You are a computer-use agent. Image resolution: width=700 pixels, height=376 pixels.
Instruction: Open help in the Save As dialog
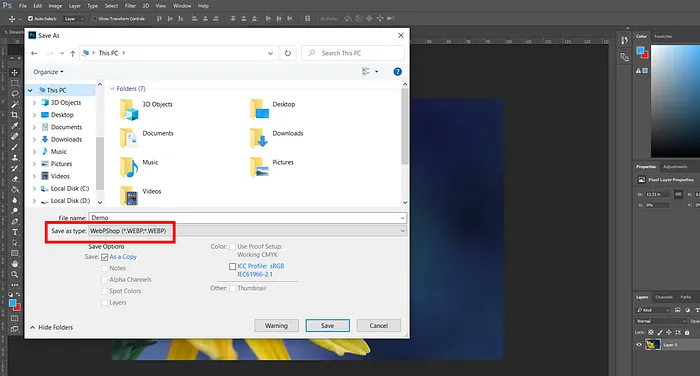pos(397,72)
